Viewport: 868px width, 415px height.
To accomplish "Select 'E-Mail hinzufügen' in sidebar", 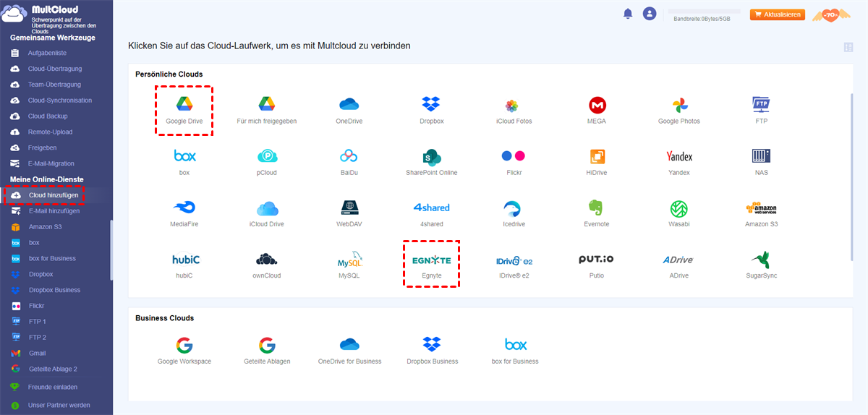I will (55, 211).
